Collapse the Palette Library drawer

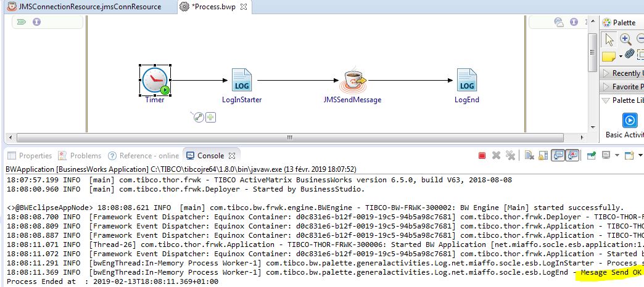point(622,100)
